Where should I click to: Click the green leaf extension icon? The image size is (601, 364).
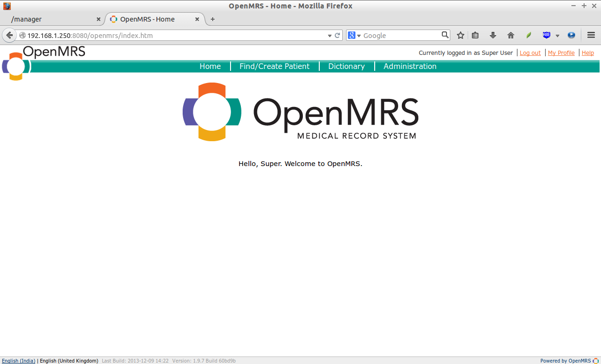click(529, 35)
